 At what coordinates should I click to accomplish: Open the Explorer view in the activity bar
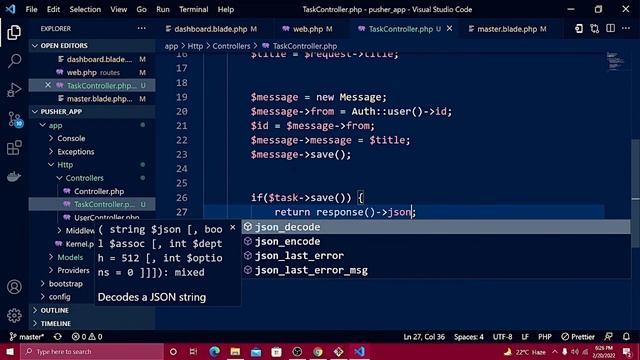[x=14, y=32]
